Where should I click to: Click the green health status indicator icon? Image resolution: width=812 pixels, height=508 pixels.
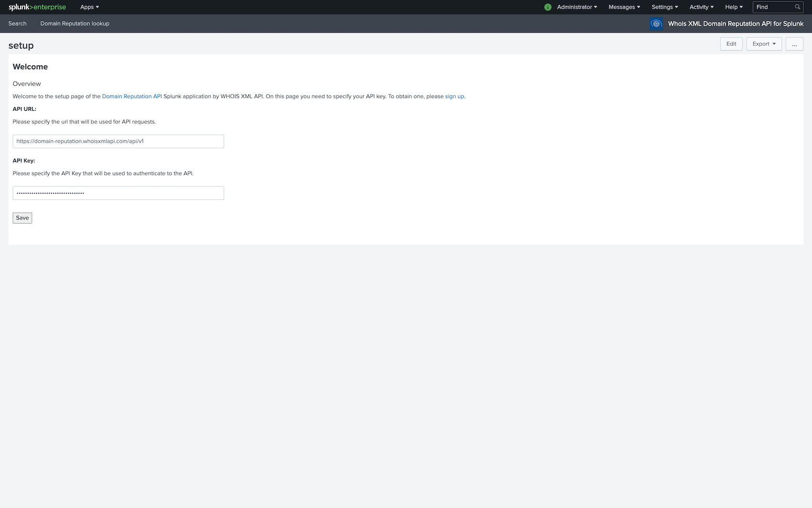[x=548, y=7]
